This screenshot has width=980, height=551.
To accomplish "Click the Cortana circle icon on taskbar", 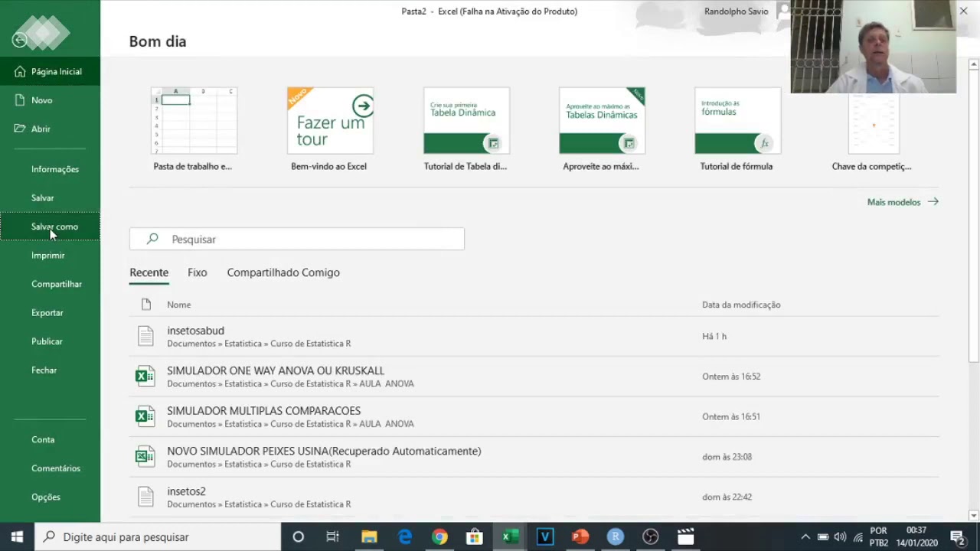I will (299, 536).
